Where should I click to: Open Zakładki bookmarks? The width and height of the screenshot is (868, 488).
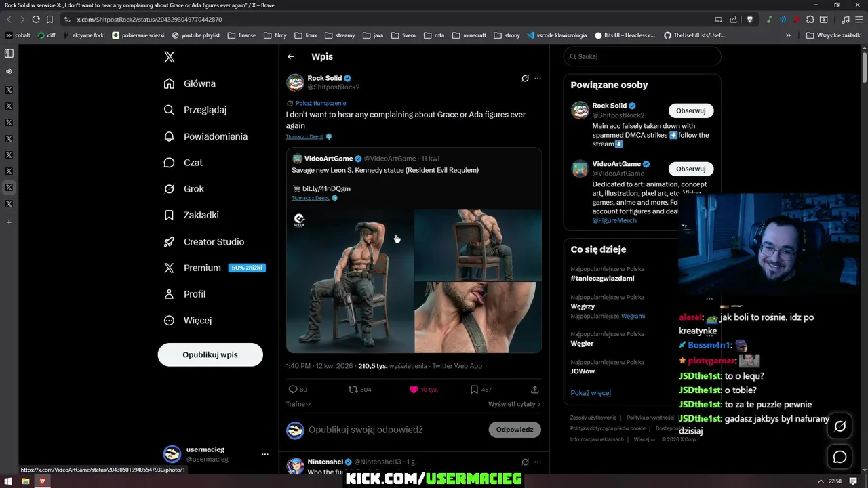coord(191,215)
